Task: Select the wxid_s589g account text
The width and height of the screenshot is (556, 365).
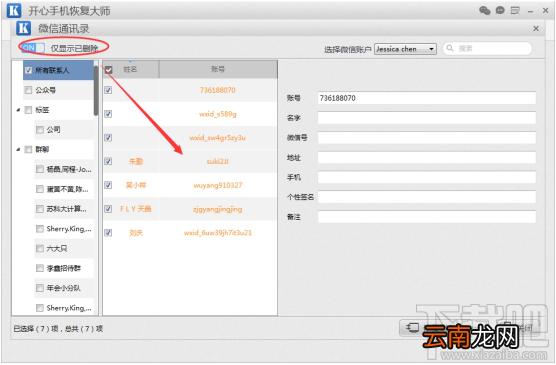Action: coord(218,114)
